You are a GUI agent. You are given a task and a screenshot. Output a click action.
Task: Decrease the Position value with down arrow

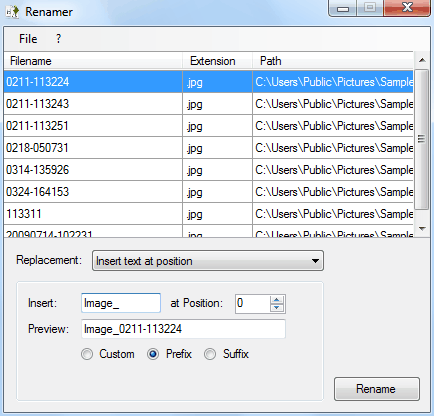pos(277,308)
